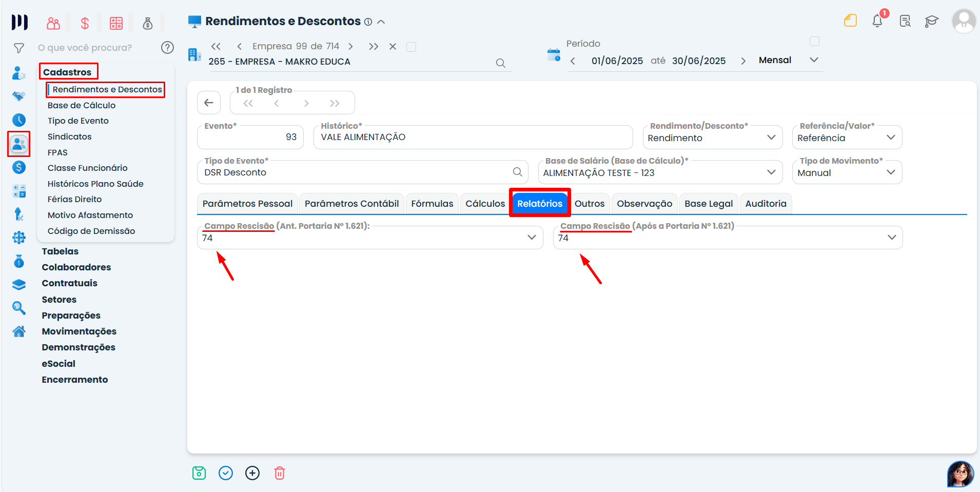
Task: Click the notification bell icon
Action: click(877, 21)
